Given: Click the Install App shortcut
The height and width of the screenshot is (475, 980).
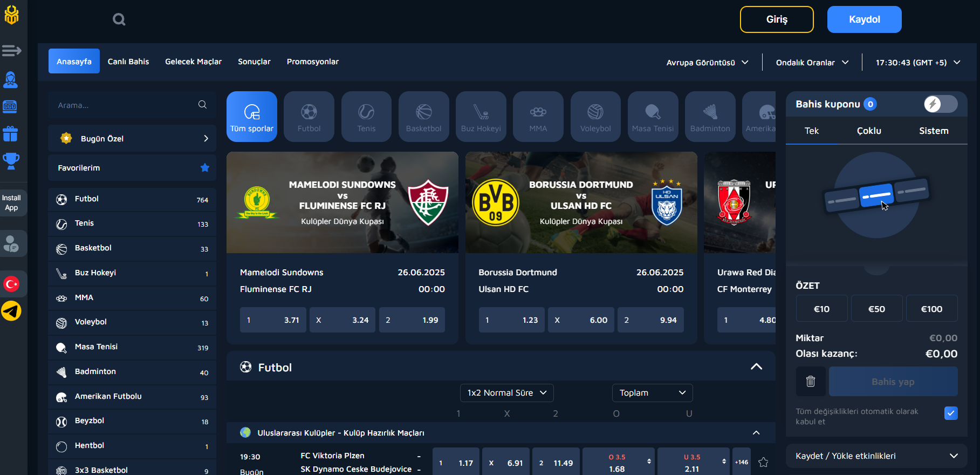Looking at the screenshot, I should click(11, 202).
